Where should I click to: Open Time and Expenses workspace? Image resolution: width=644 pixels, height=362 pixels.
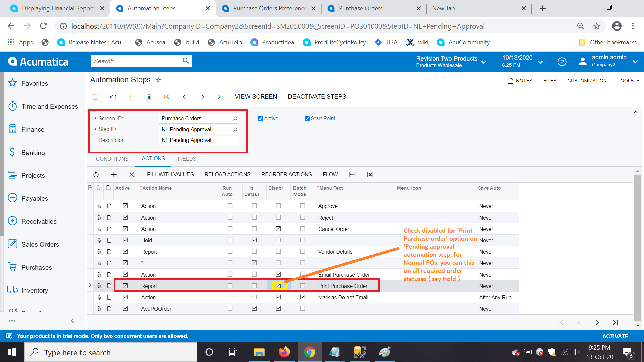coord(43,106)
